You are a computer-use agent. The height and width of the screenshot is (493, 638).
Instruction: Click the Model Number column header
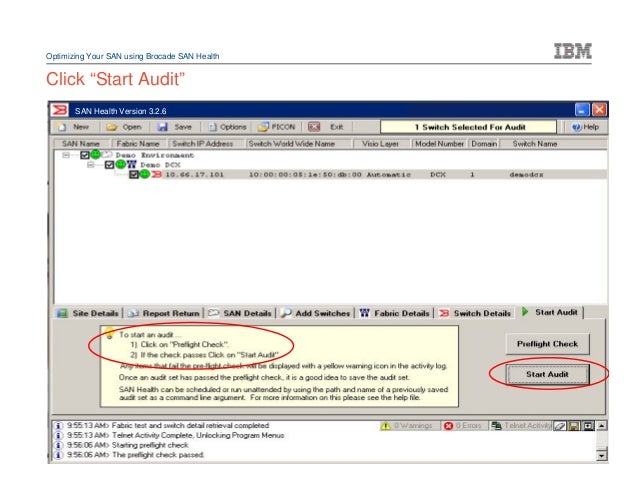pos(439,144)
